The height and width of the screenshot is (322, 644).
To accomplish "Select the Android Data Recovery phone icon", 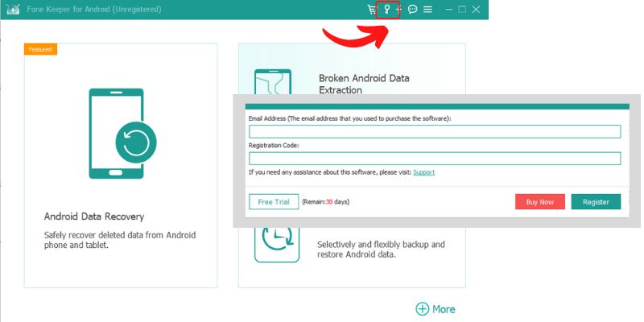I will pos(122,134).
